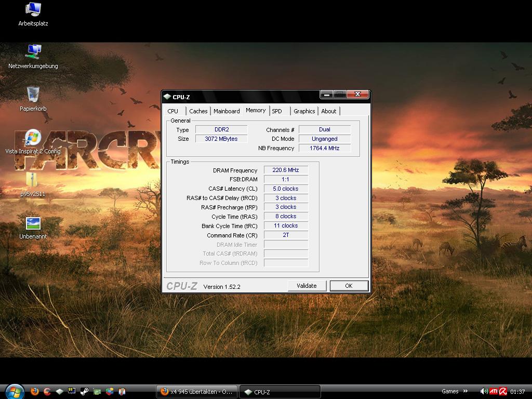Select the p95v2511 folder on desktop
The width and height of the screenshot is (532, 399).
pos(32,184)
